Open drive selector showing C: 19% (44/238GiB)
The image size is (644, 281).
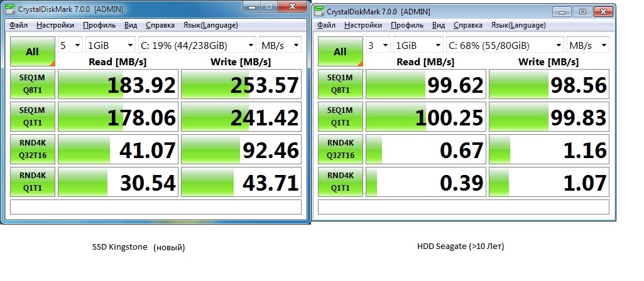pos(197,45)
